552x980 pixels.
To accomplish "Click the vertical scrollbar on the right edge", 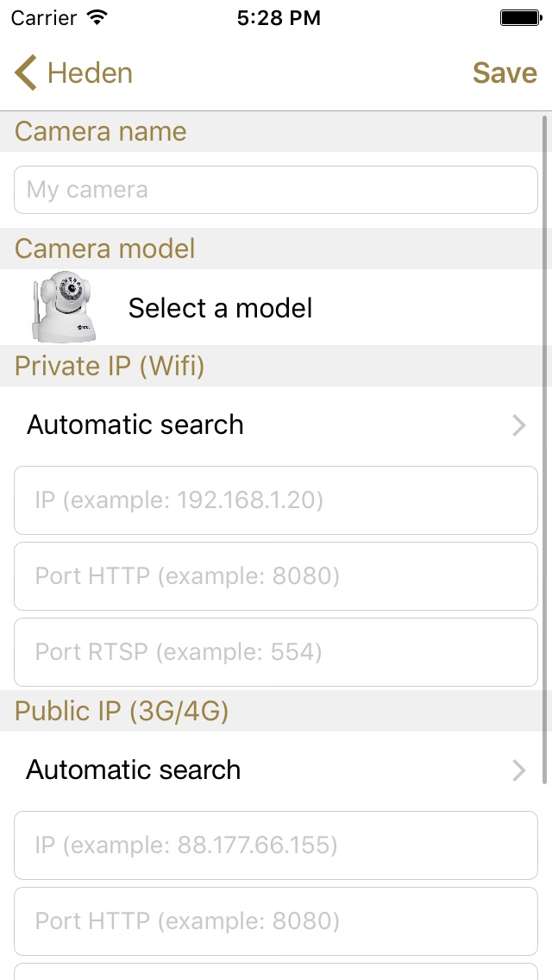I will 544,449.
